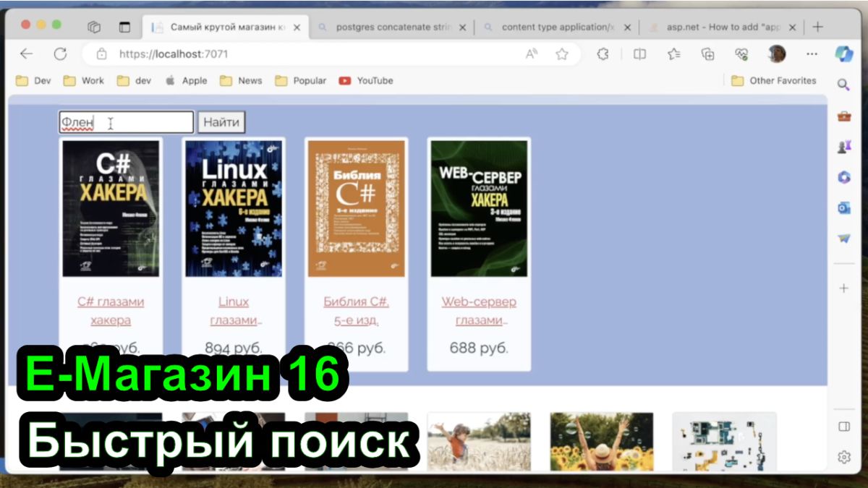Image resolution: width=868 pixels, height=488 pixels.
Task: Open the Tab actions menu icon
Action: coord(125,27)
